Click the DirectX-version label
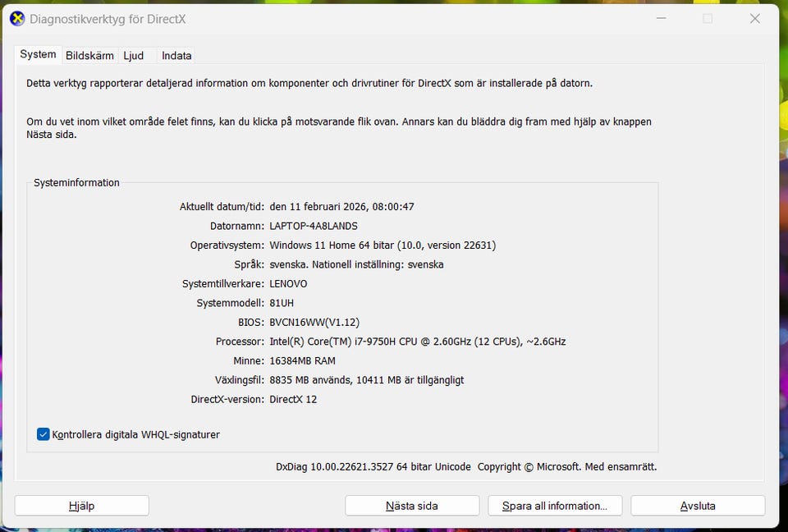788x532 pixels. tap(227, 399)
